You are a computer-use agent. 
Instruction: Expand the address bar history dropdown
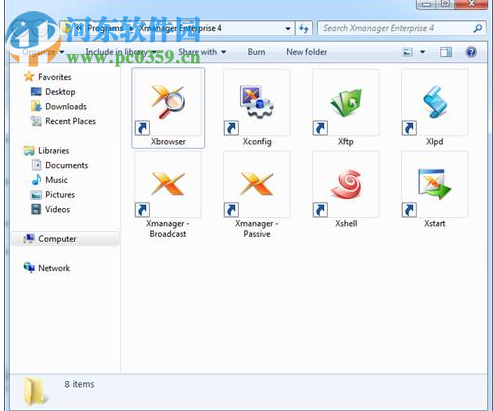click(288, 28)
